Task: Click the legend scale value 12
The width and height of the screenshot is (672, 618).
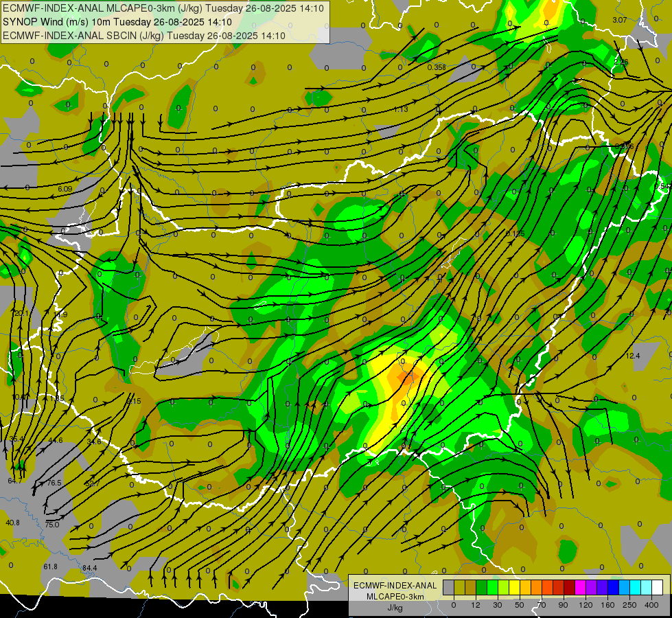Action: 476,605
